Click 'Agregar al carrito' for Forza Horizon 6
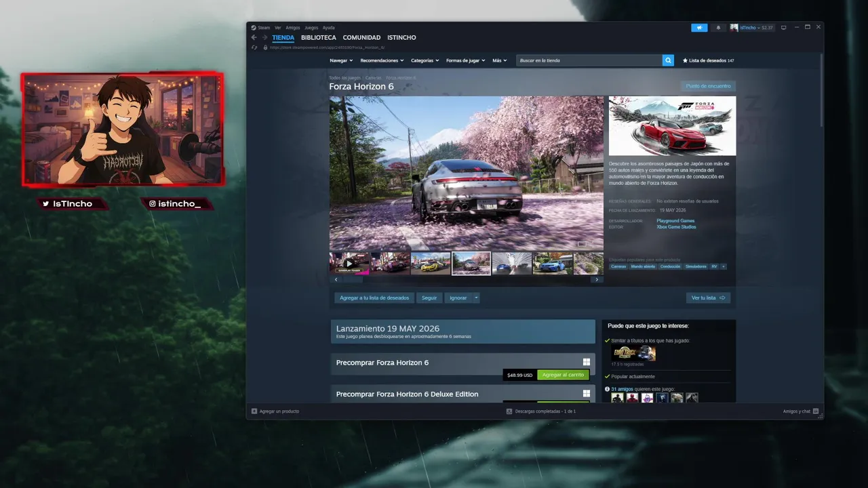This screenshot has width=868, height=488. point(563,375)
